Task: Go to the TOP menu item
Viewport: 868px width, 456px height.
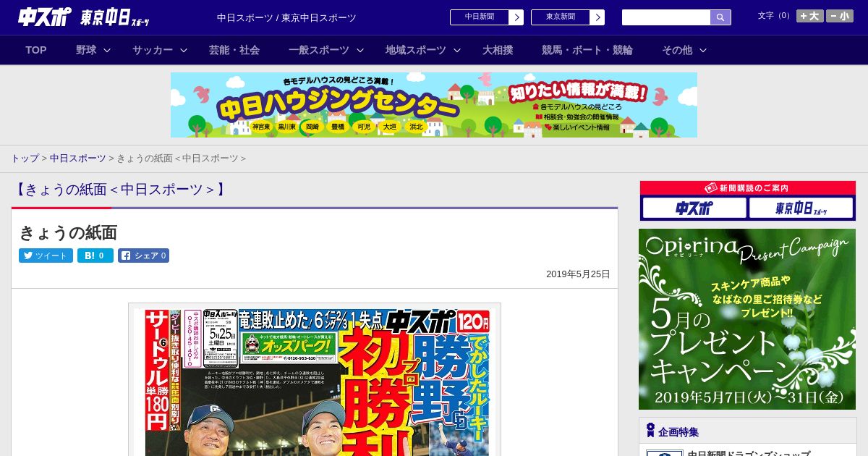Action: coord(36,50)
